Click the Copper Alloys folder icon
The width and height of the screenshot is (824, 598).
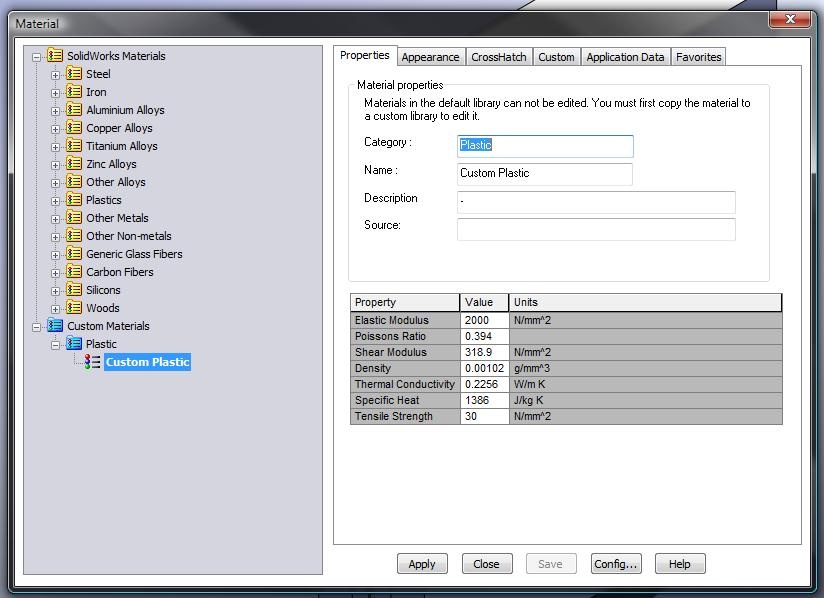tap(74, 128)
